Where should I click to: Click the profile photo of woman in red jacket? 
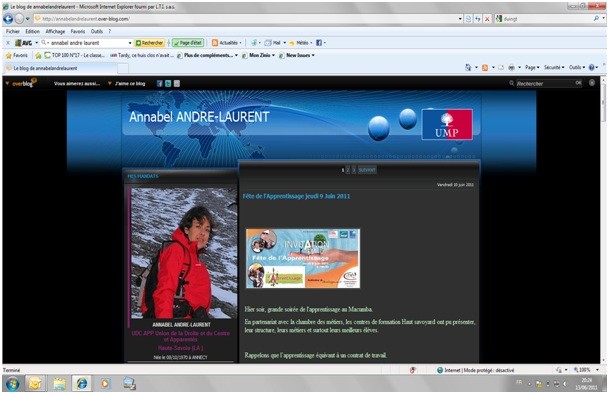[x=184, y=253]
